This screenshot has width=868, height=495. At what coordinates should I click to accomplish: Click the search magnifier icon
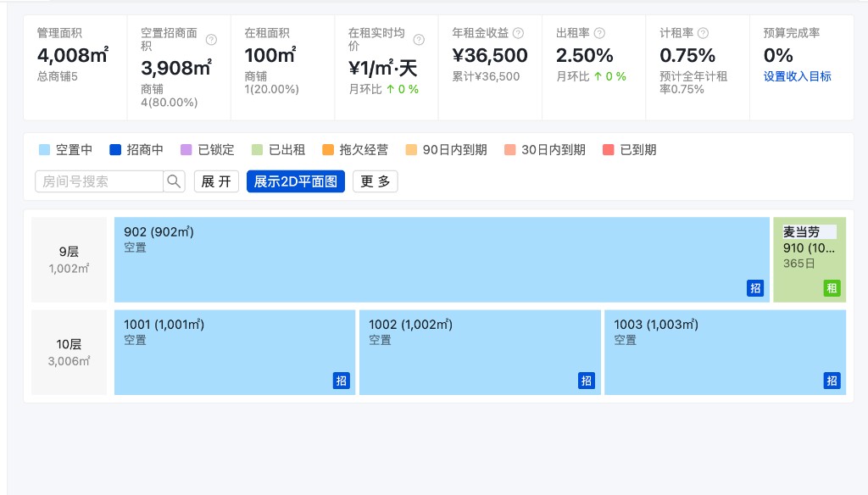(x=174, y=181)
